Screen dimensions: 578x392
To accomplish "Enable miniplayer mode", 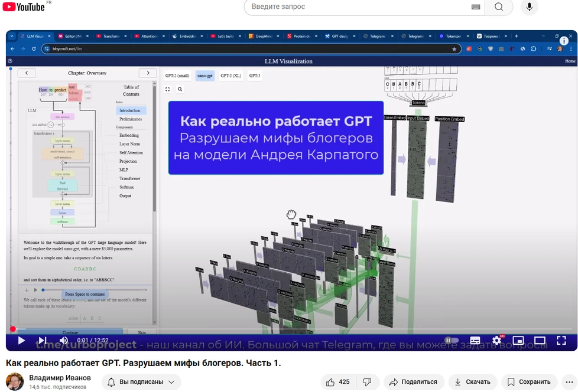I will [518, 341].
